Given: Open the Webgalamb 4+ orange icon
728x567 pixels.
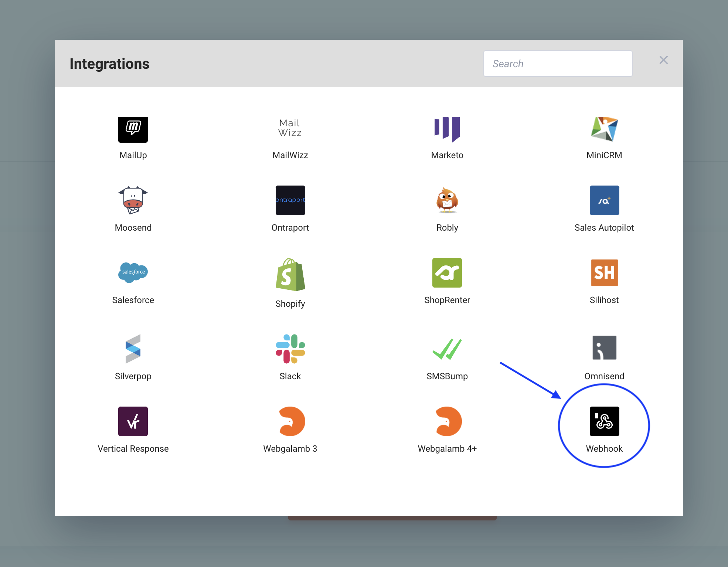Looking at the screenshot, I should point(449,421).
